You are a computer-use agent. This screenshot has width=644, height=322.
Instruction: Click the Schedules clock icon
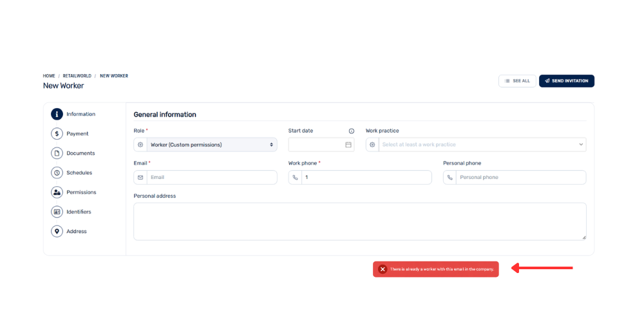(57, 173)
